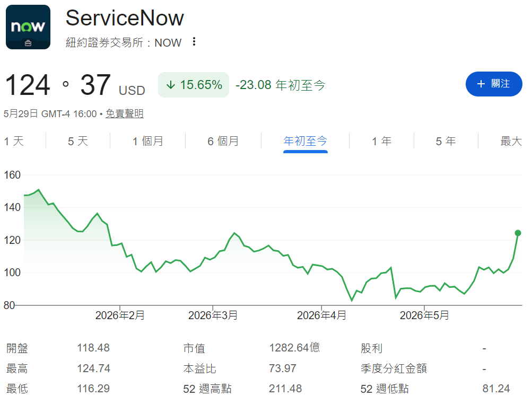Open the three-dot more options menu
The width and height of the screenshot is (532, 396).
click(194, 42)
